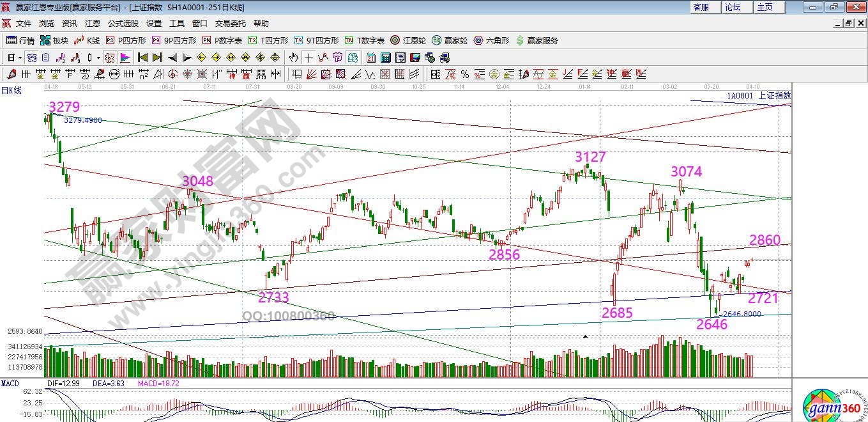Toggle the crosshair cursor mode
Viewport: 868px width, 422px height.
pos(309,58)
